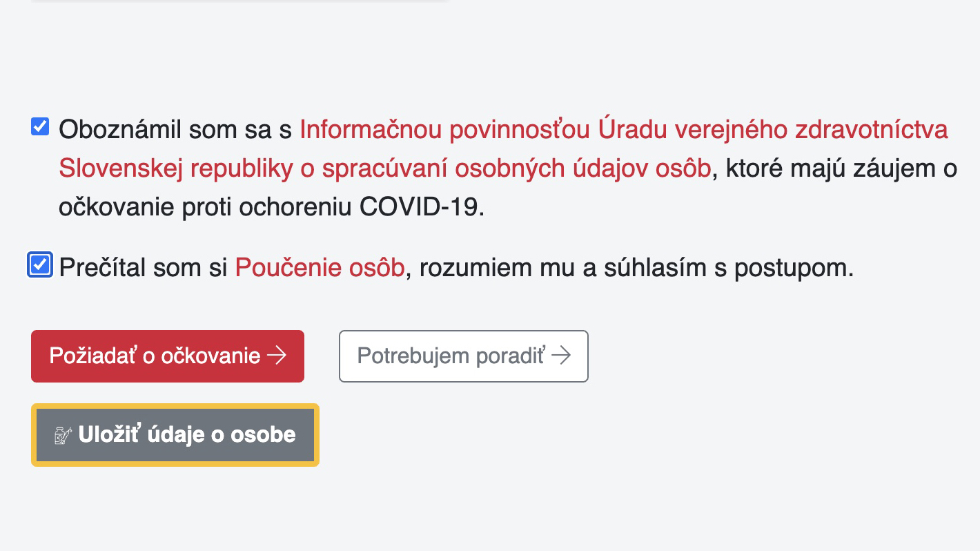The height and width of the screenshot is (551, 980).
Task: Open the Poučenie osôb link
Action: pyautogui.click(x=320, y=268)
